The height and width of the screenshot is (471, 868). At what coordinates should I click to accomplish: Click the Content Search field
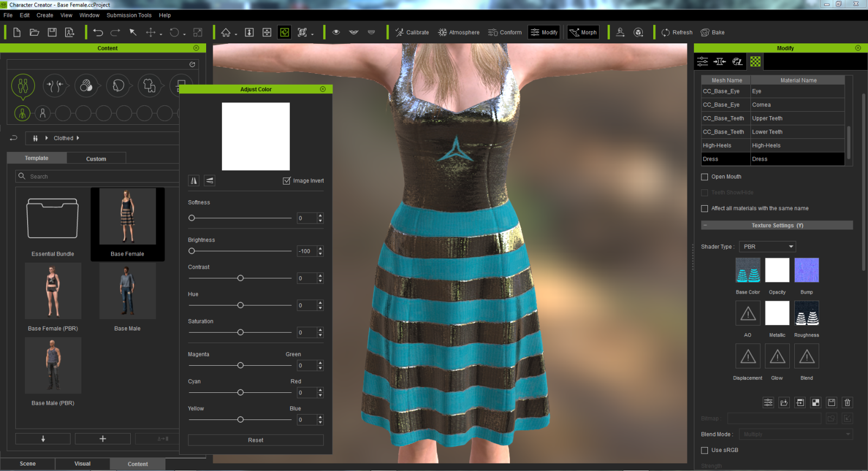coord(98,176)
